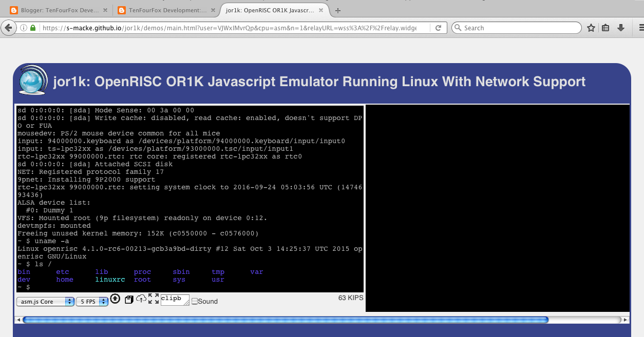Click the upload arrow circle icon
The height and width of the screenshot is (337, 644).
[115, 299]
